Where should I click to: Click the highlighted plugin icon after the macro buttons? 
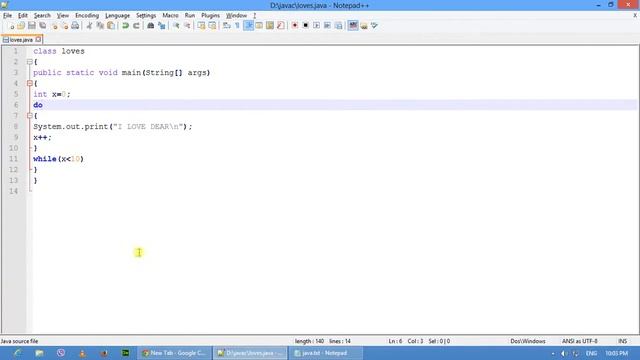pyautogui.click(x=353, y=26)
